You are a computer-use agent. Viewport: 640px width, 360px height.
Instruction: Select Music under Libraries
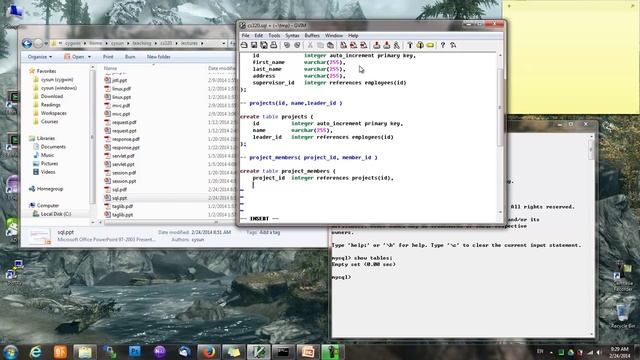point(47,155)
